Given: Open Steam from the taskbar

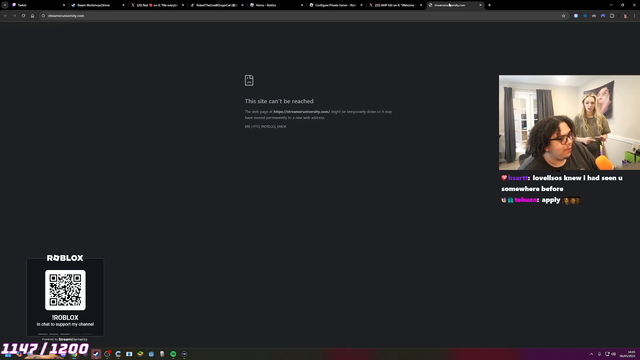Looking at the screenshot, I should tap(96, 354).
